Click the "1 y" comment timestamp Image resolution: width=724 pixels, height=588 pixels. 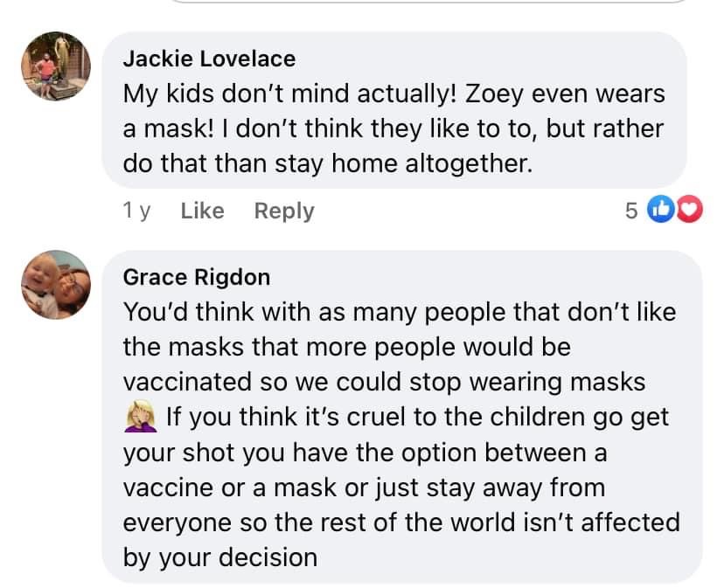click(137, 211)
